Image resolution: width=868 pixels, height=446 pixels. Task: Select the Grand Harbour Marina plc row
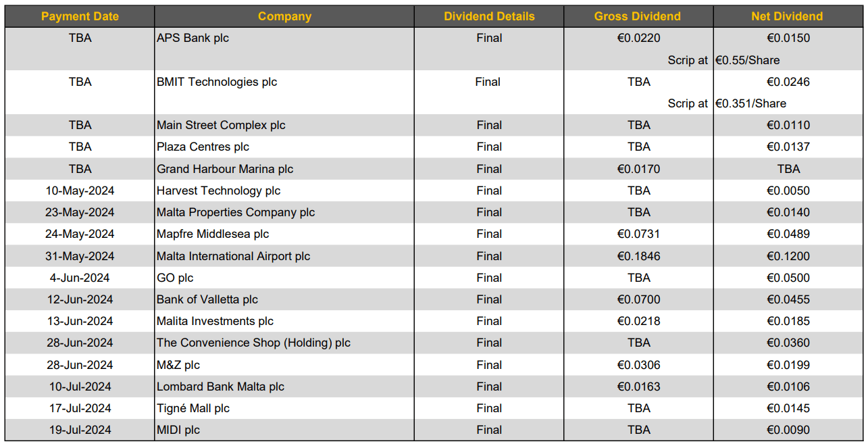pos(225,169)
